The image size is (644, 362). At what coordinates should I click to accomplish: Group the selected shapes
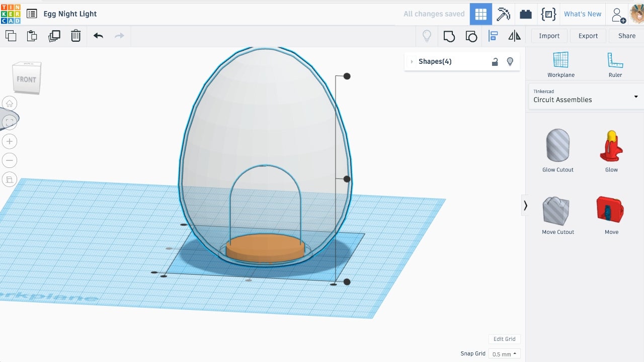[449, 36]
